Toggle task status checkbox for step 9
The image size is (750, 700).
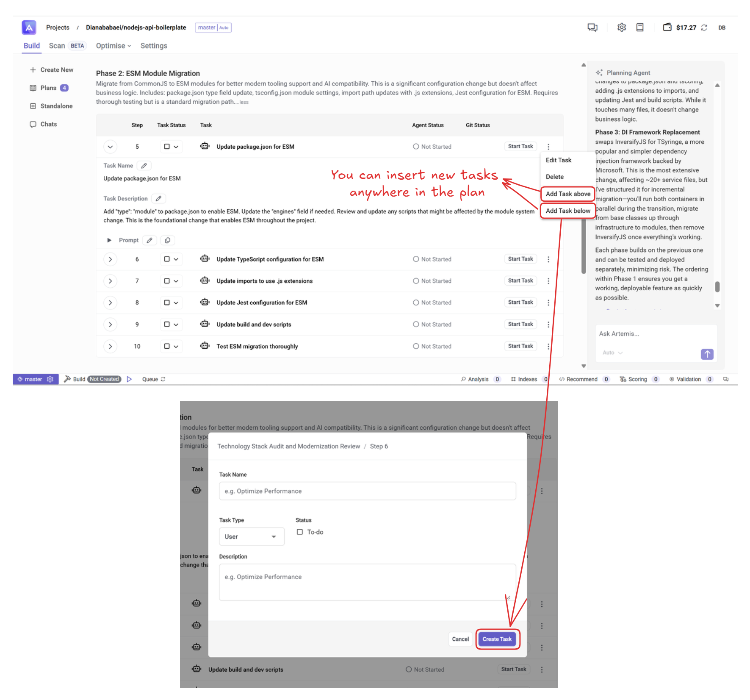[x=167, y=324]
